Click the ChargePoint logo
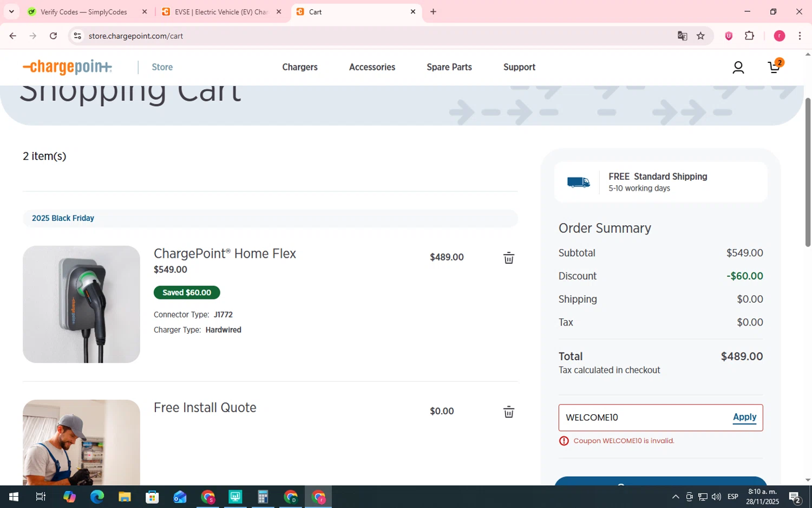The image size is (812, 508). [67, 67]
